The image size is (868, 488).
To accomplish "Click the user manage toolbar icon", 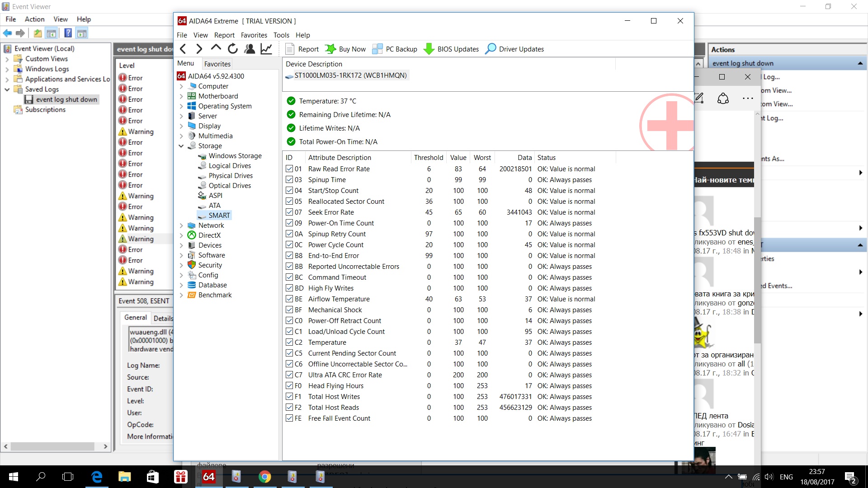I will [x=250, y=49].
